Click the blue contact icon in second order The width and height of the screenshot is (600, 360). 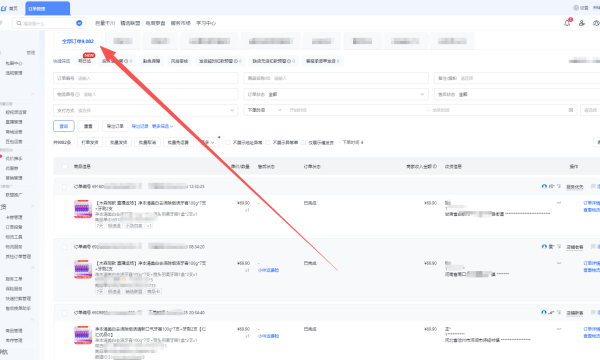click(544, 247)
